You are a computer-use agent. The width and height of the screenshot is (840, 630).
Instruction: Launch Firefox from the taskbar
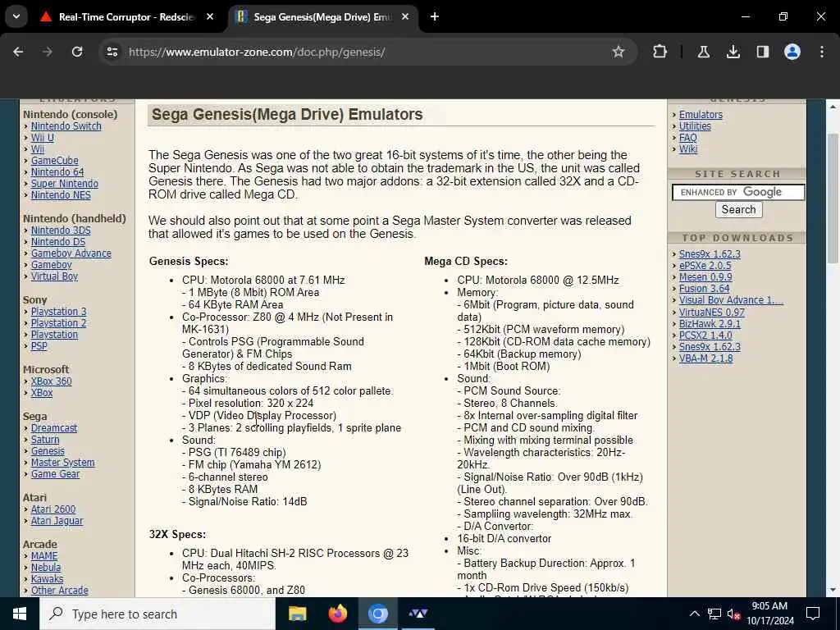(x=337, y=614)
